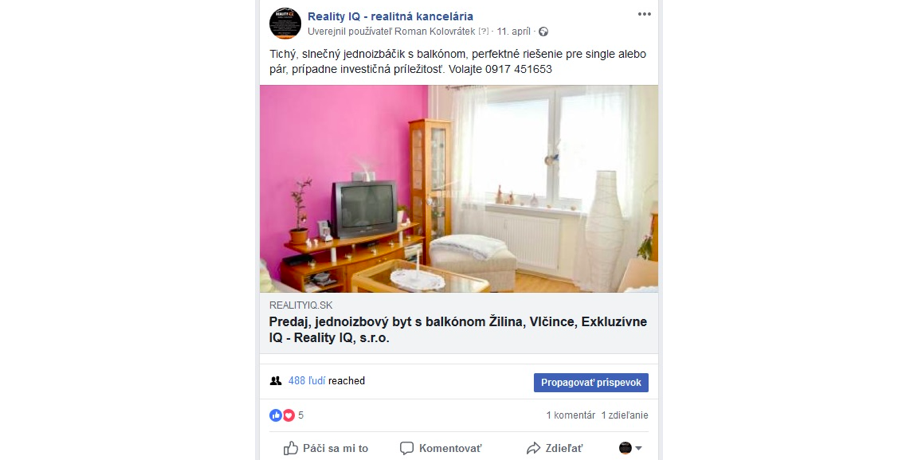The image size is (920, 460).
Task: Click the Propagovať príspevok button
Action: [x=591, y=383]
